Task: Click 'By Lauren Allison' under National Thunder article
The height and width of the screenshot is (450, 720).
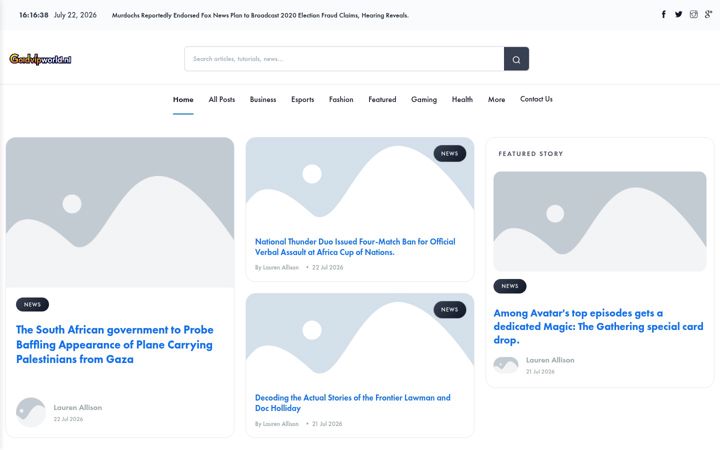Action: pos(277,267)
